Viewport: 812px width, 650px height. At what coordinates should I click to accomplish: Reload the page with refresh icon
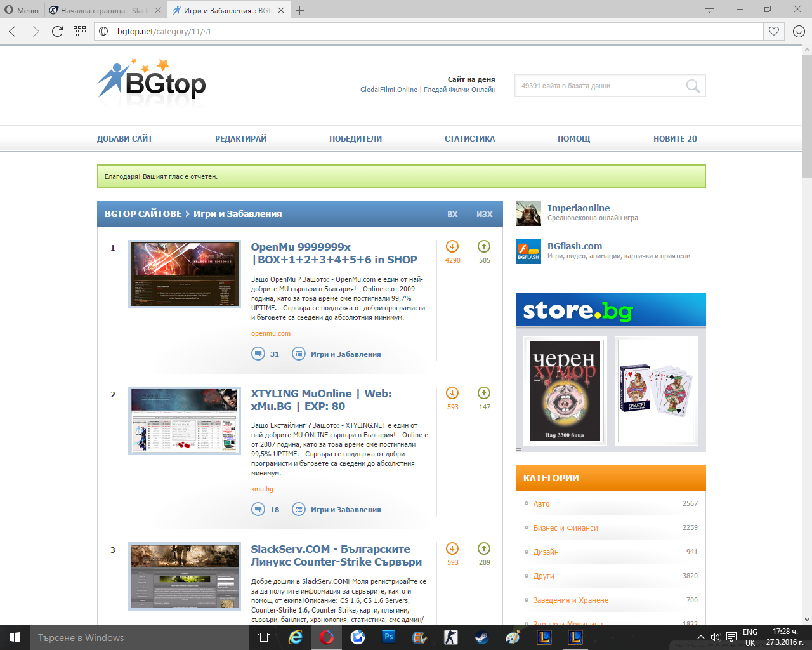point(57,31)
